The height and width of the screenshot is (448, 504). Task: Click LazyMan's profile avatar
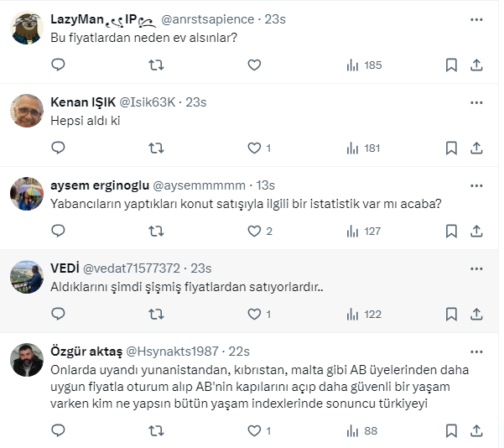click(x=27, y=28)
